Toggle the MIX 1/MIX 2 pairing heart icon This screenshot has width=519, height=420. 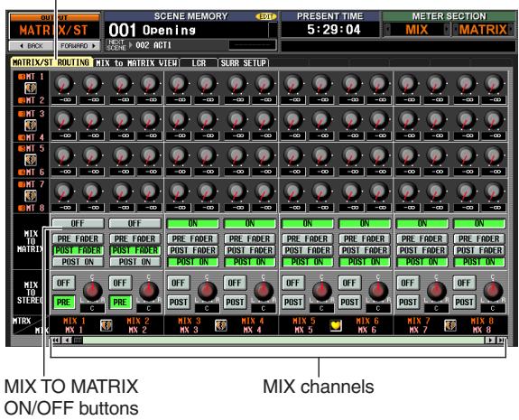tap(107, 325)
